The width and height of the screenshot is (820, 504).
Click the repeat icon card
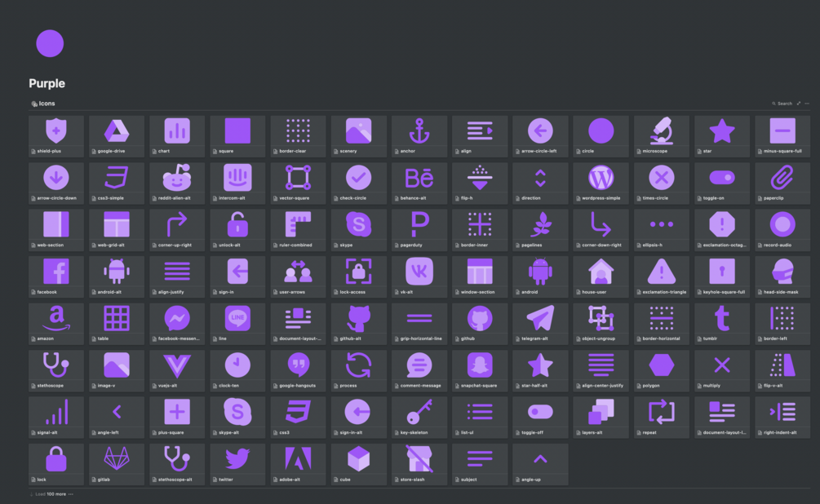click(662, 418)
